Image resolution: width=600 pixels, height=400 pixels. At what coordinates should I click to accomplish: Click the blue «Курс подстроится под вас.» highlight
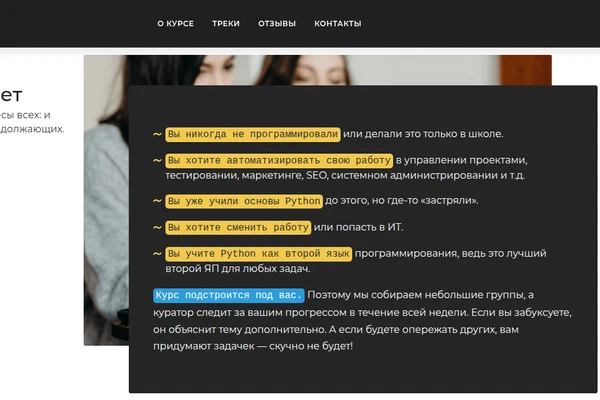click(x=228, y=295)
